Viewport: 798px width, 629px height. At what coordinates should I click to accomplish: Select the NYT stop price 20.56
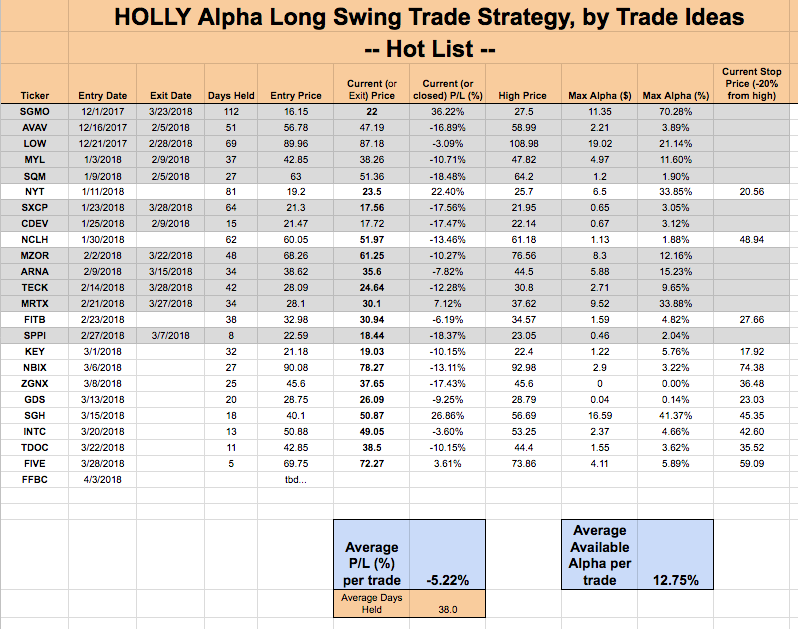[752, 192]
